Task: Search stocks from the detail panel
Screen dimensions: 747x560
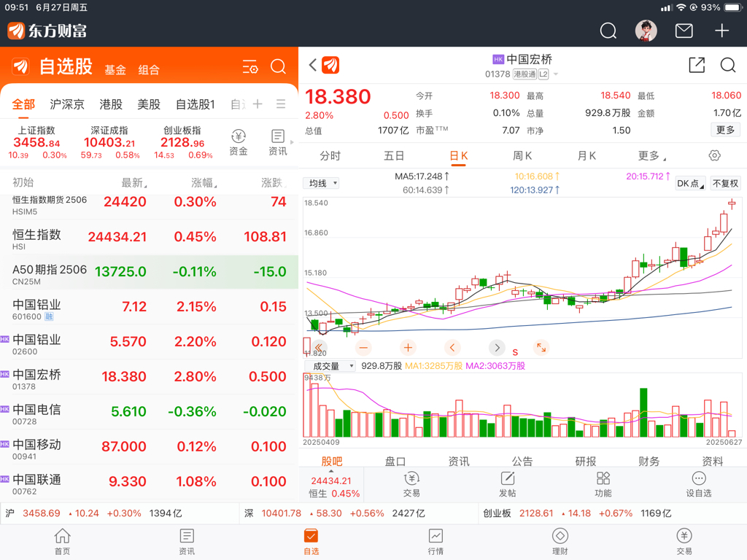Action: tap(727, 65)
